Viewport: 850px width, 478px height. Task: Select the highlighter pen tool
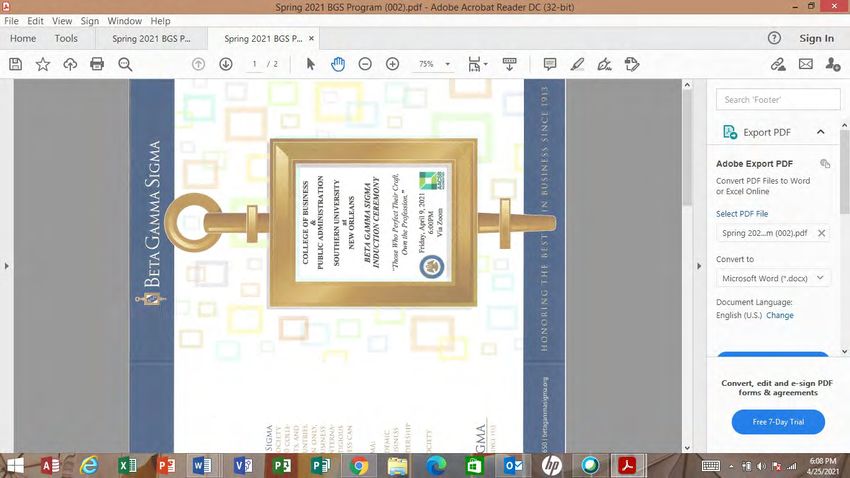click(x=577, y=64)
